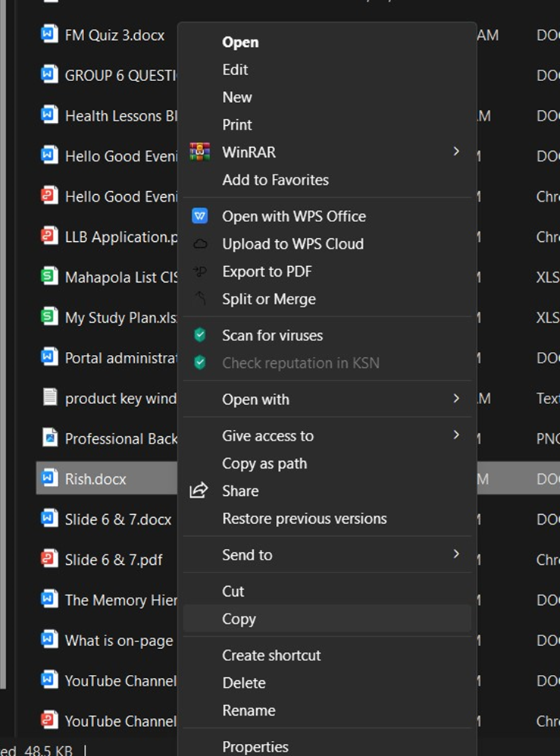Screen dimensions: 560x756
Task: Click the cloud icon beside Upload to WPS Cloud
Action: click(x=200, y=243)
